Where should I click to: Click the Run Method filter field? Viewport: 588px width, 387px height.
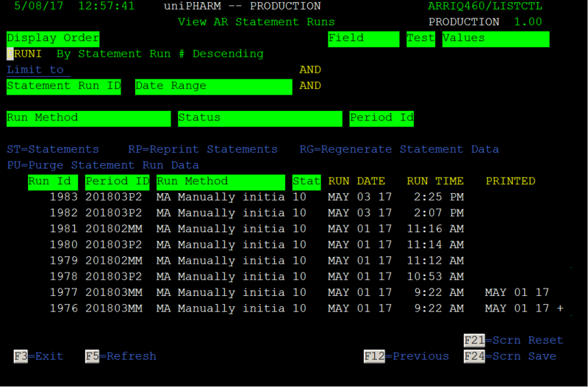[x=88, y=119]
